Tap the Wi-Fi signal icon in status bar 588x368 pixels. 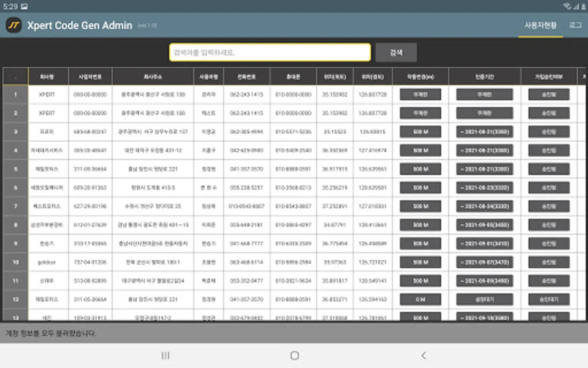567,6
